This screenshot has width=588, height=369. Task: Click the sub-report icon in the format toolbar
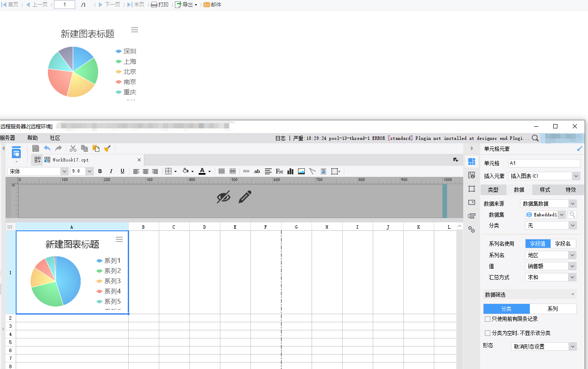[x=324, y=171]
